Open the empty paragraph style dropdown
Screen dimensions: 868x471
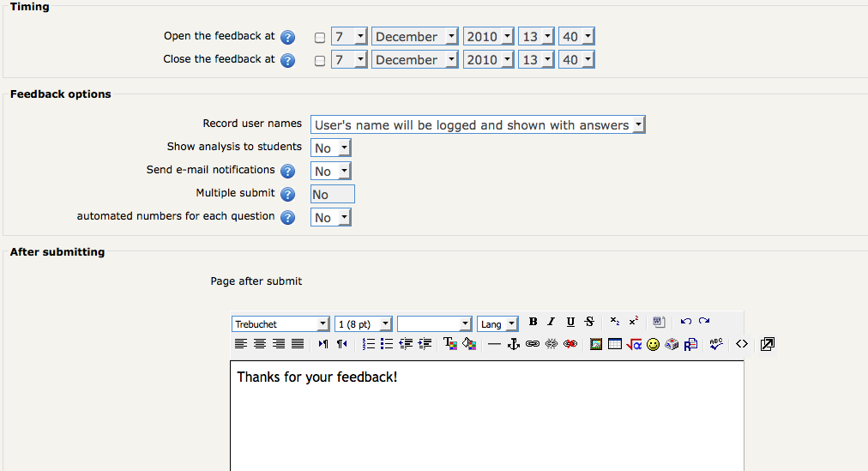(435, 324)
